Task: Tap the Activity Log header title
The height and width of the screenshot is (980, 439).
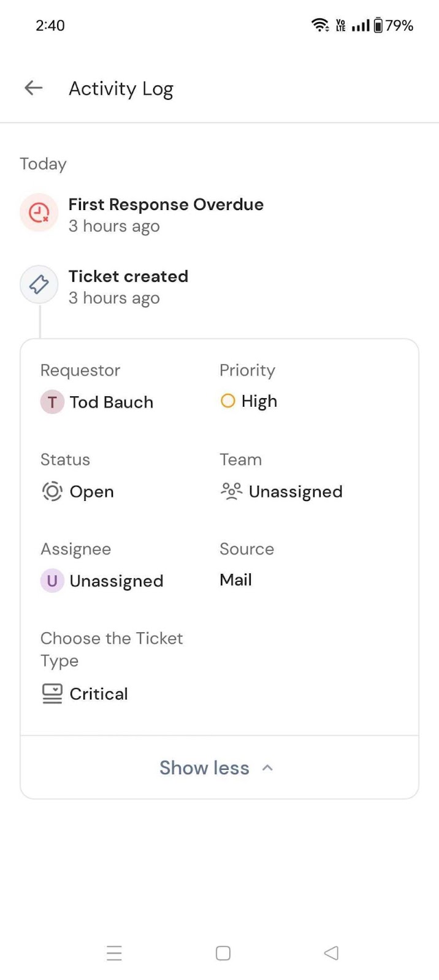Action: click(121, 89)
